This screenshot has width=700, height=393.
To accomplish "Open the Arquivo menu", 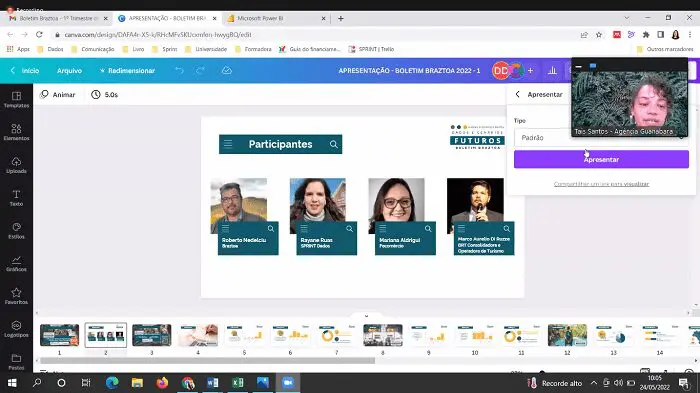I will point(69,71).
